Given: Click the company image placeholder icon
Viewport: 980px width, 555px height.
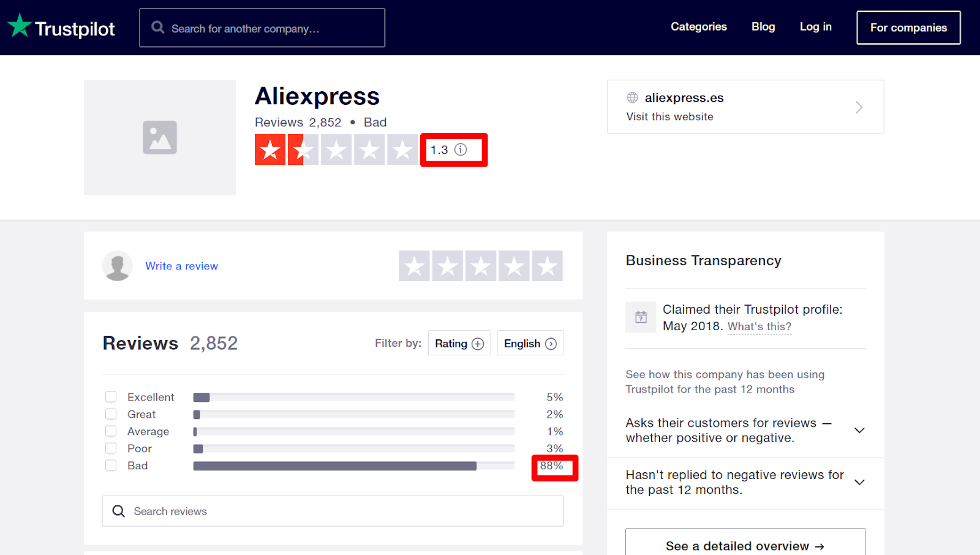Looking at the screenshot, I should pyautogui.click(x=160, y=137).
